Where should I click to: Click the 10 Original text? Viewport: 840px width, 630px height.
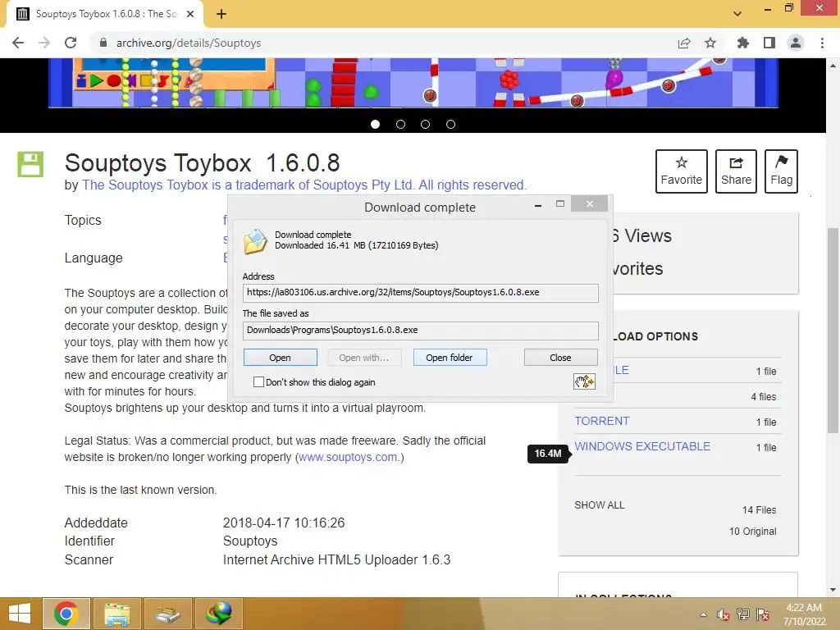753,532
